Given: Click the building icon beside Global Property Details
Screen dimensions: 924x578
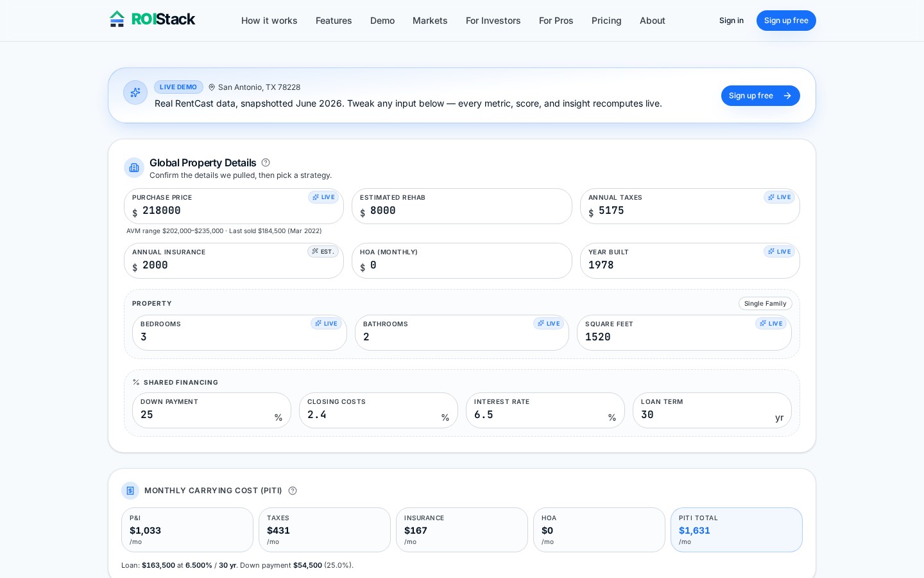Looking at the screenshot, I should coord(134,168).
